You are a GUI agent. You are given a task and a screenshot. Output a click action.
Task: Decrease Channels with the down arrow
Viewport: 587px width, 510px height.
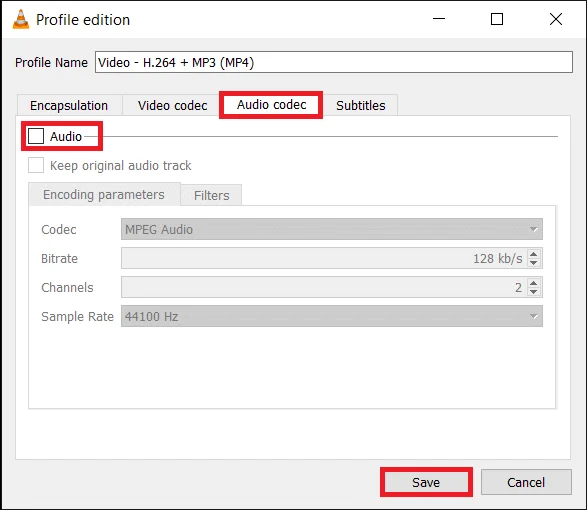pos(534,292)
